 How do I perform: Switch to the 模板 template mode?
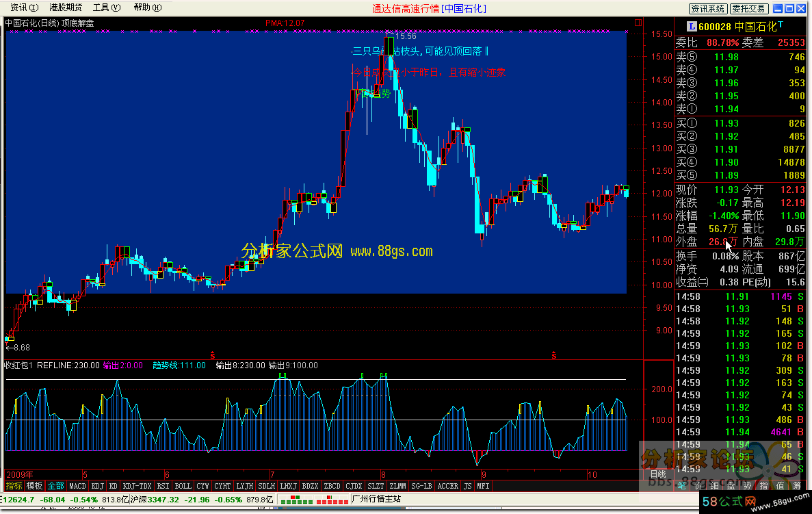35,486
